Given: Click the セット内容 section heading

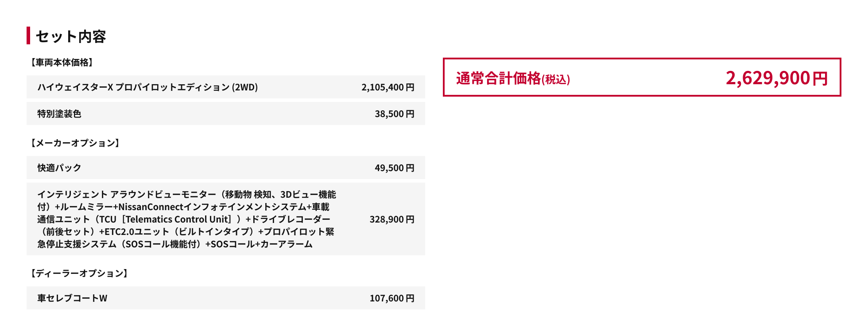Looking at the screenshot, I should [x=71, y=36].
